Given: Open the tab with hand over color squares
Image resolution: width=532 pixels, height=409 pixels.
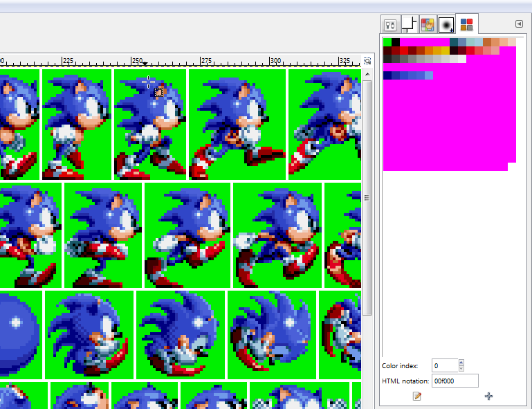Looking at the screenshot, I should (x=428, y=25).
